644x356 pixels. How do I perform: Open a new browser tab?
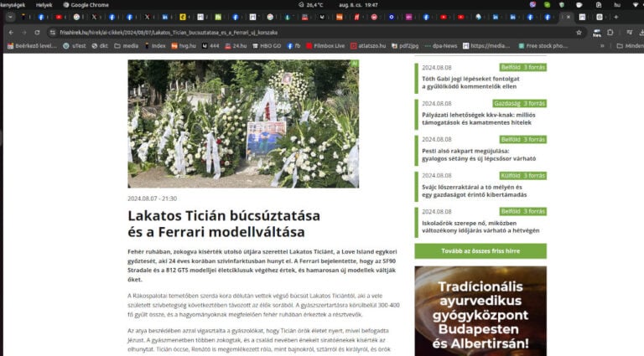(616, 18)
